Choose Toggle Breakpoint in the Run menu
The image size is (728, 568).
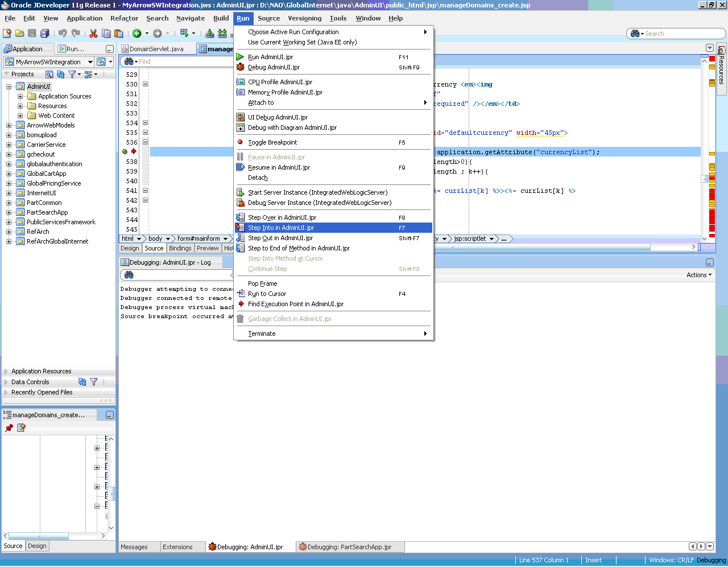coord(272,142)
